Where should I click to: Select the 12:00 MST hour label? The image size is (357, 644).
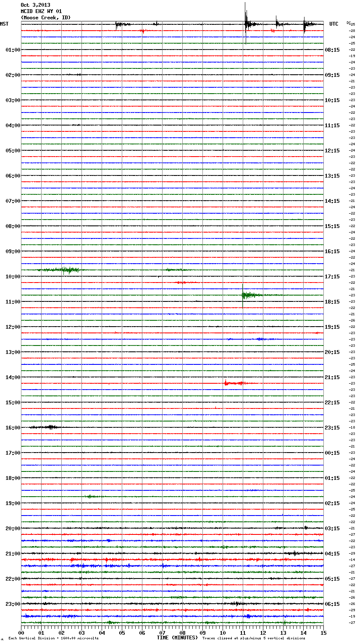click(x=13, y=327)
